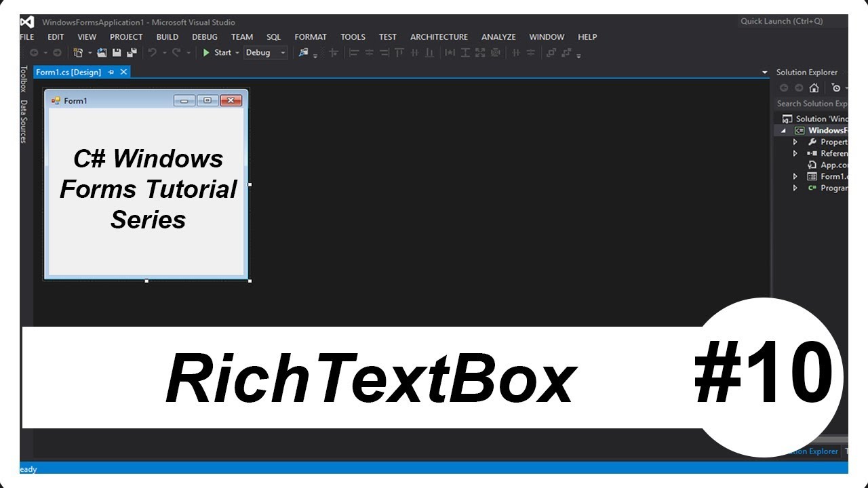Expand the References node in Solution Explorer
This screenshot has width=868, height=488.
tap(795, 154)
